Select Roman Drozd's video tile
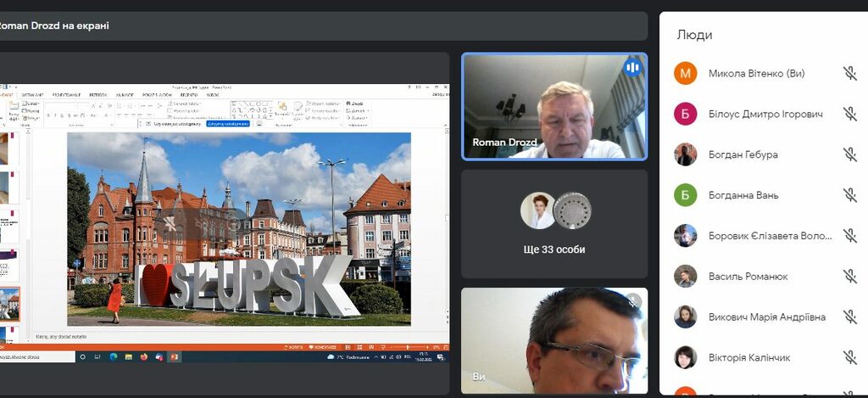 coord(554,107)
